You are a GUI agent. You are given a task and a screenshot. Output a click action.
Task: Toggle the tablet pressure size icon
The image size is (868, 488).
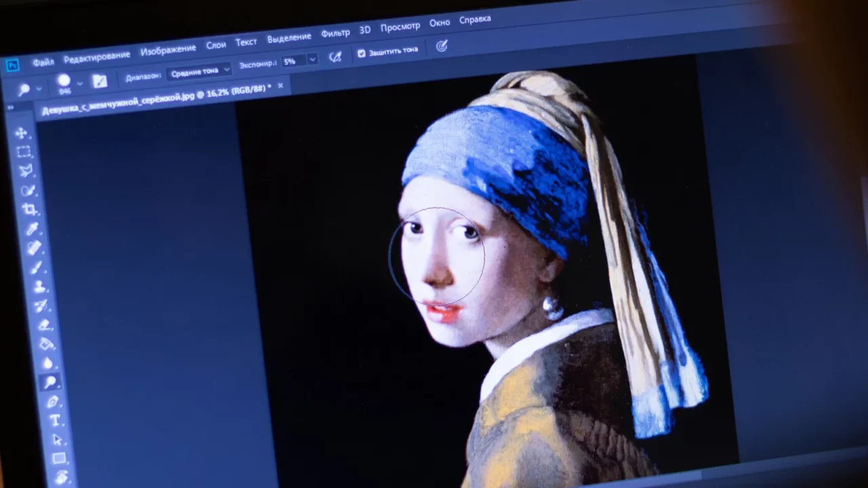coord(441,46)
